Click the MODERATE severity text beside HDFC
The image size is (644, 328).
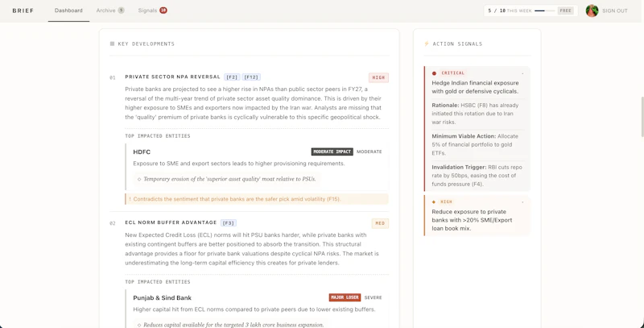[369, 152]
